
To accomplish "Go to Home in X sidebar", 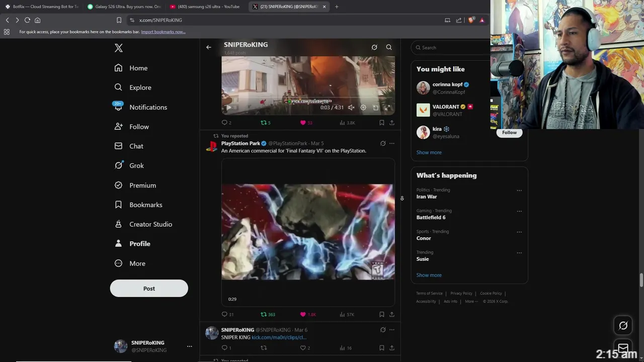I will click(x=131, y=68).
